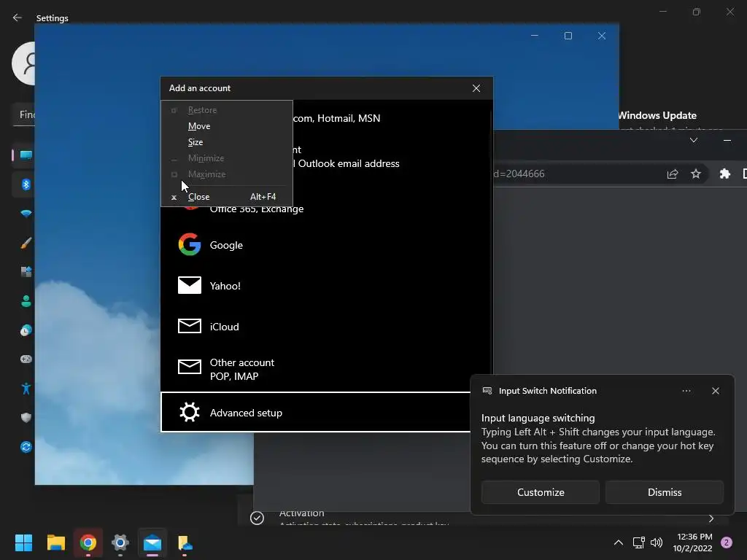The image size is (747, 560).
Task: Open System category in Settings sidebar
Action: coord(26,155)
